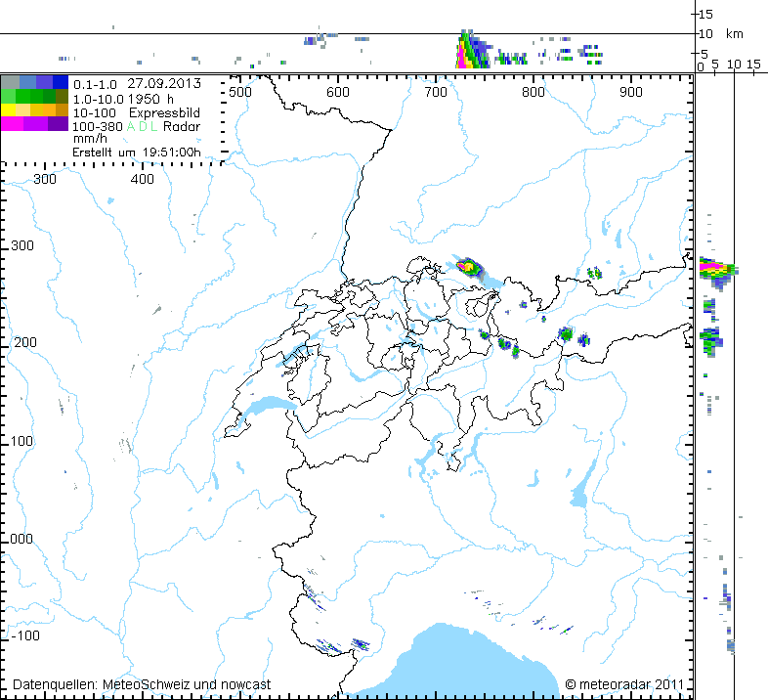Click the green "A D L" letters

(x=142, y=126)
